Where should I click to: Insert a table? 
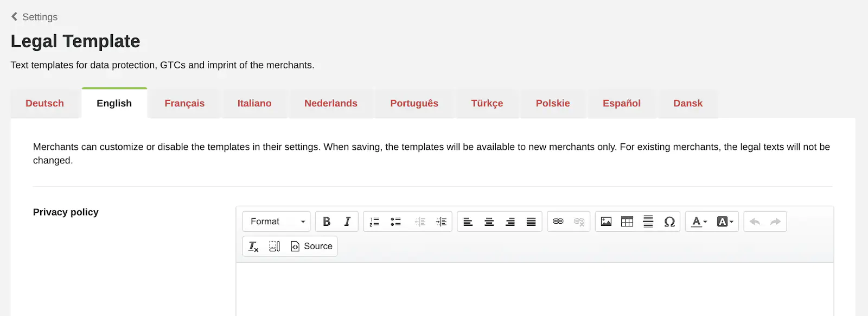point(627,222)
